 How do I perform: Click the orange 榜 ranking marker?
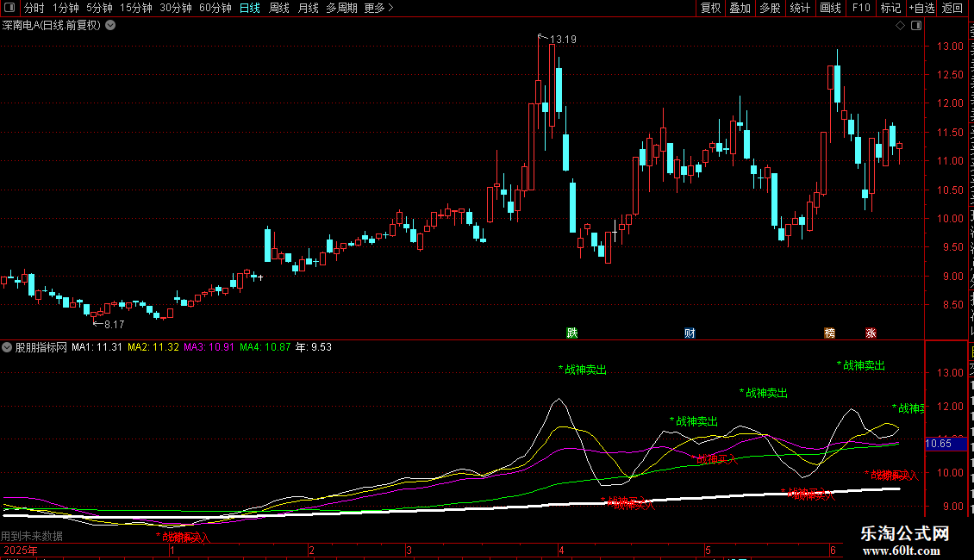pos(829,333)
